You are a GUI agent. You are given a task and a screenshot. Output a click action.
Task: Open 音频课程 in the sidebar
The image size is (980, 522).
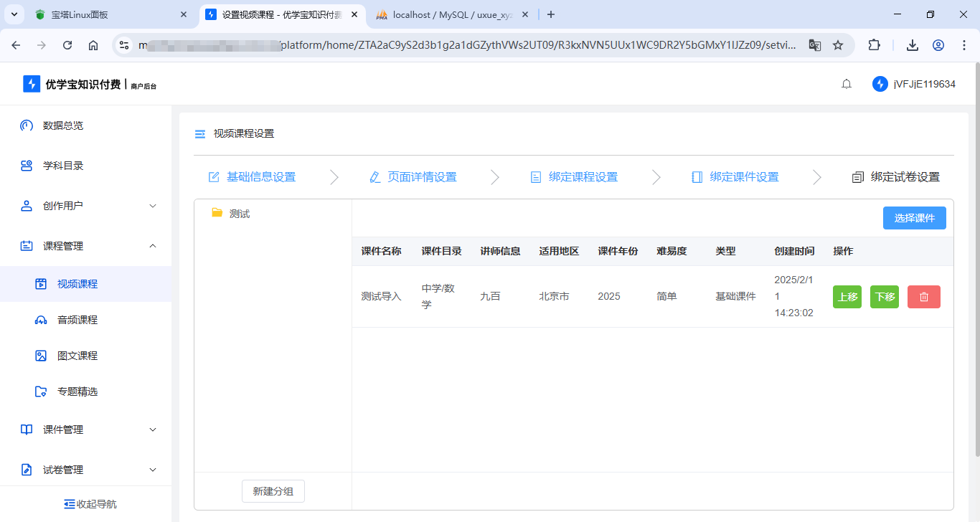point(77,320)
